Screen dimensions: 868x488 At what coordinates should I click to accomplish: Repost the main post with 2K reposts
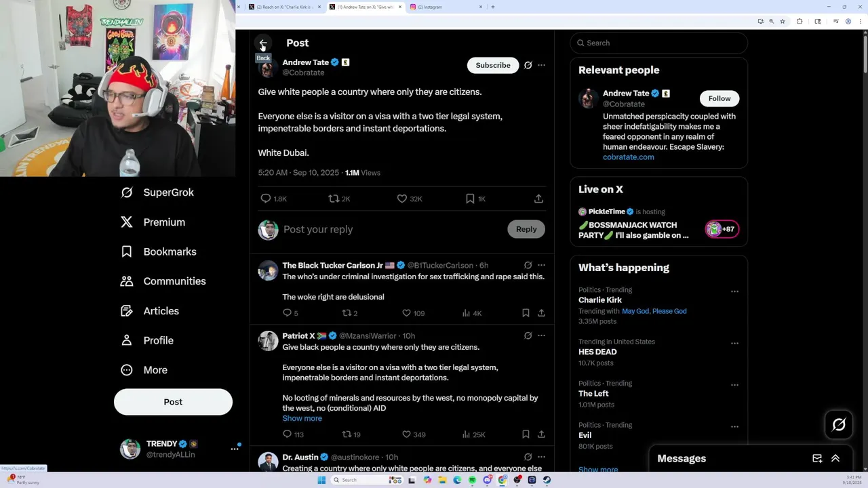point(339,199)
